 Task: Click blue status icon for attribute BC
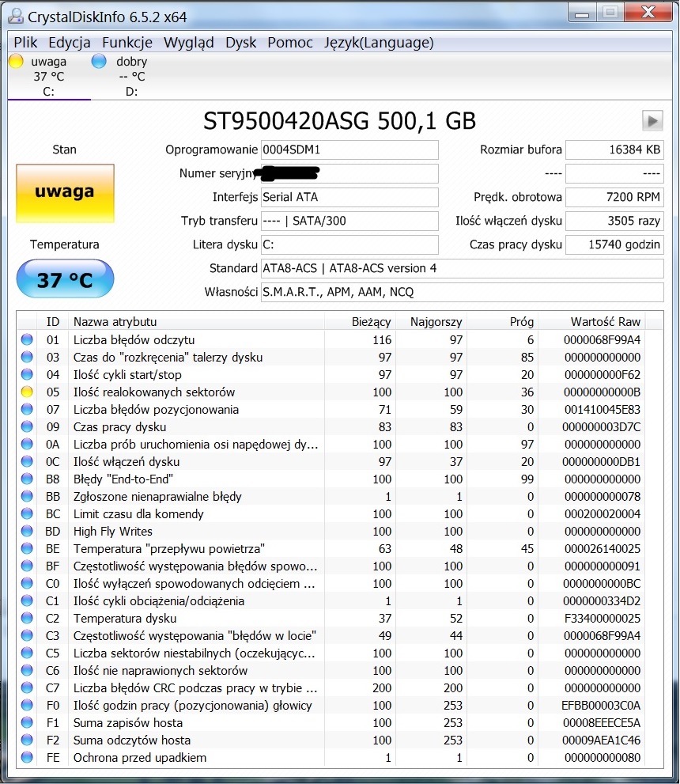point(27,513)
